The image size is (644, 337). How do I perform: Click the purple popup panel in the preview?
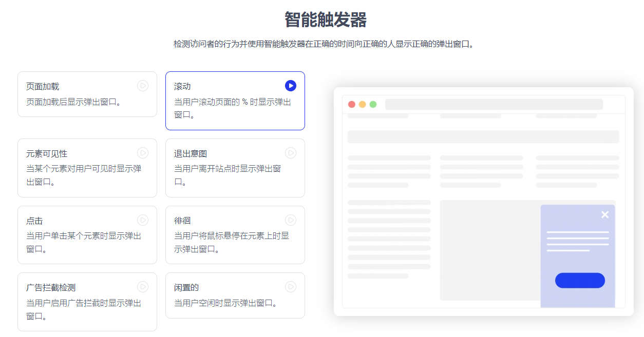click(x=578, y=256)
